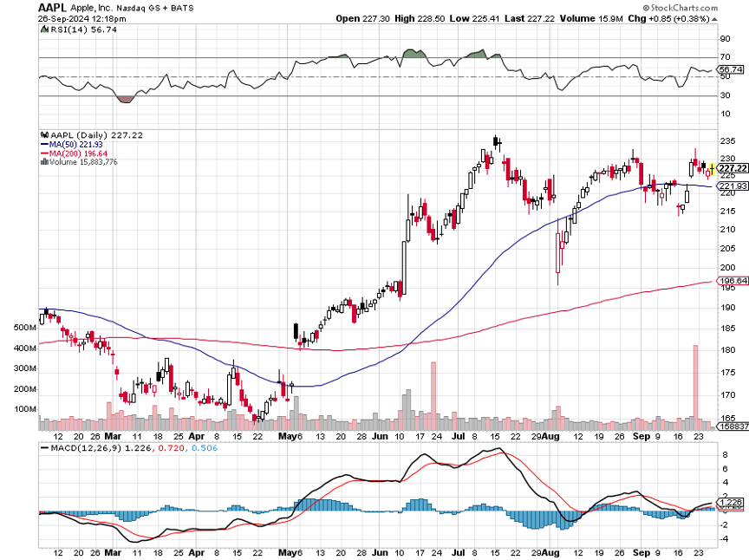The image size is (749, 560).
Task: Click the yellow highlighted latest candlestick
Action: (713, 169)
